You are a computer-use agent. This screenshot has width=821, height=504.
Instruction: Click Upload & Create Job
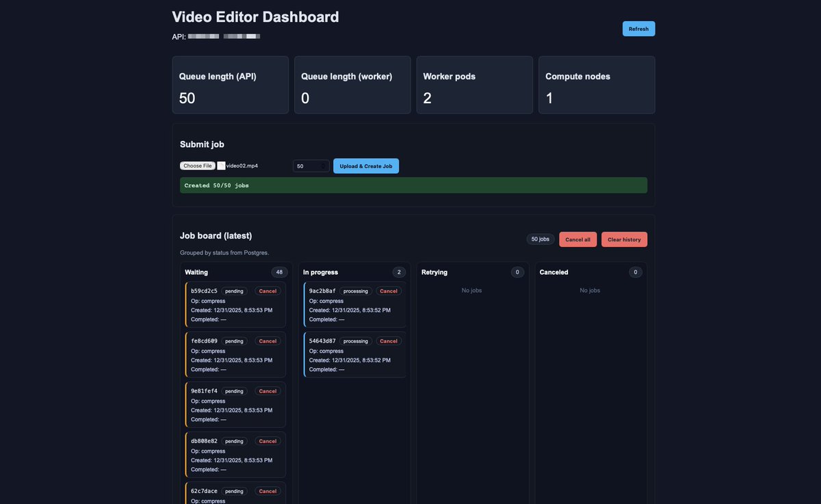(366, 166)
